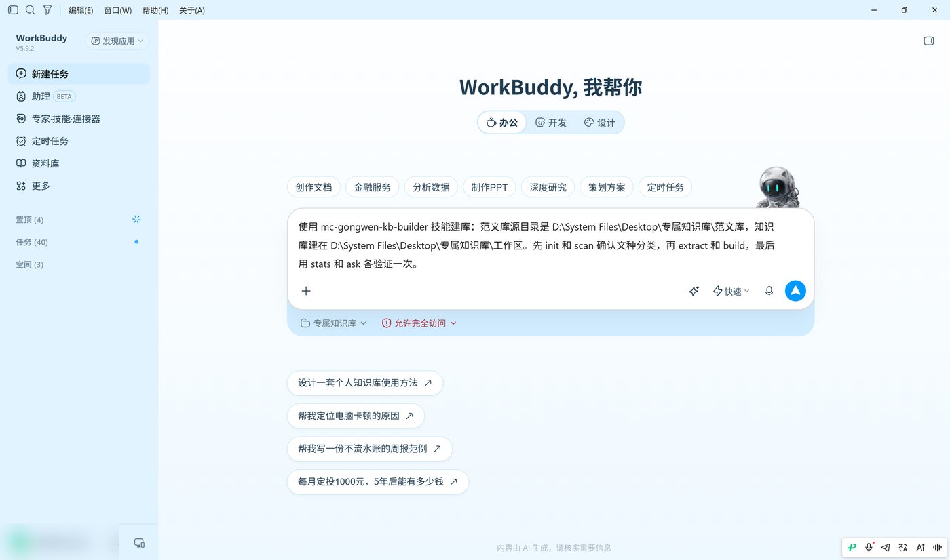Open the 专属知识库 folder dropdown
Screen dimensions: 950x560
point(333,323)
